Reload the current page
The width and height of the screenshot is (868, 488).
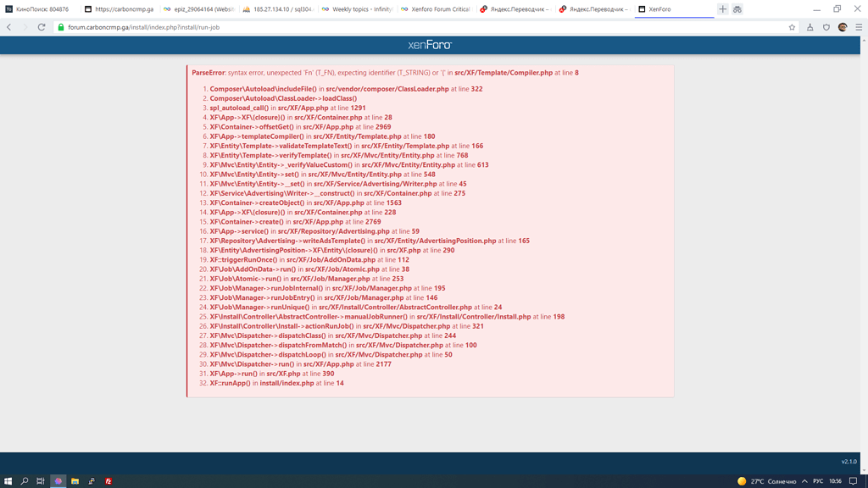point(42,27)
